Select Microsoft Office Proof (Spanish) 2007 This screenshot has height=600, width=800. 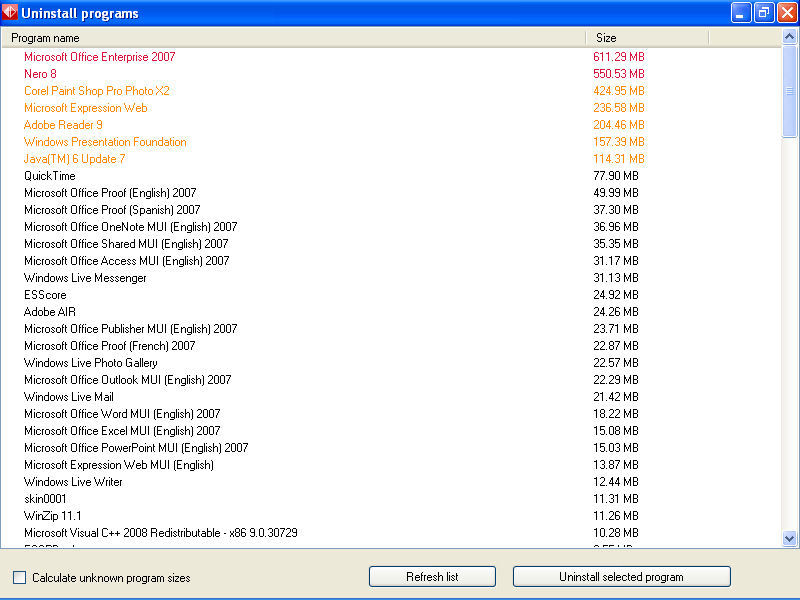click(x=112, y=210)
